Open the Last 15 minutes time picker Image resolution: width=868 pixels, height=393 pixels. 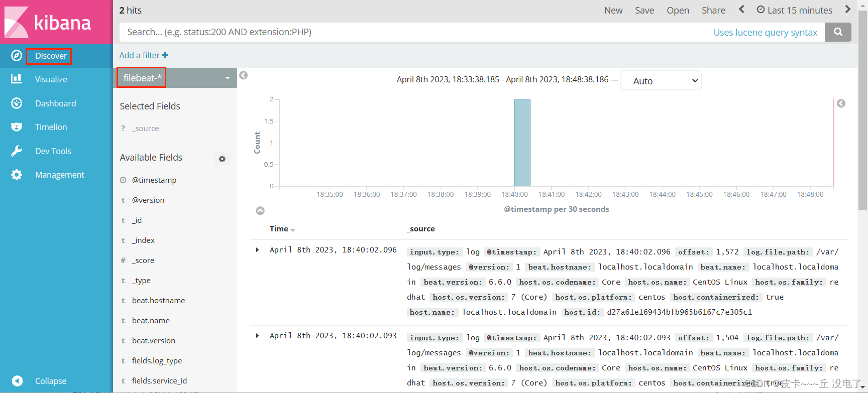[795, 10]
